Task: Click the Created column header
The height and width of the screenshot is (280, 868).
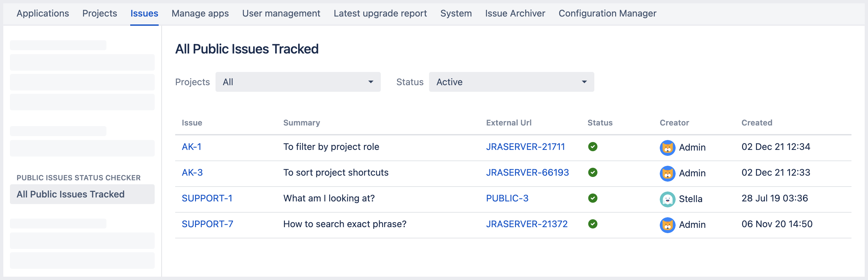Action: click(x=757, y=123)
